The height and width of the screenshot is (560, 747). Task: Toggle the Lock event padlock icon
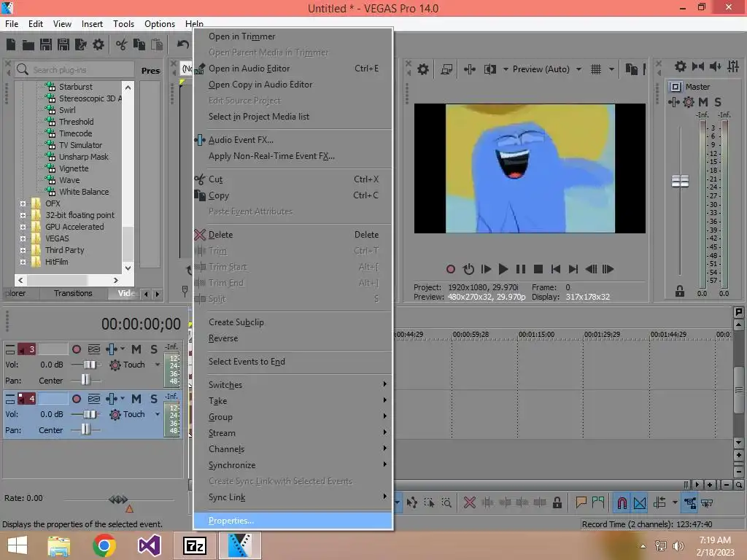[557, 503]
